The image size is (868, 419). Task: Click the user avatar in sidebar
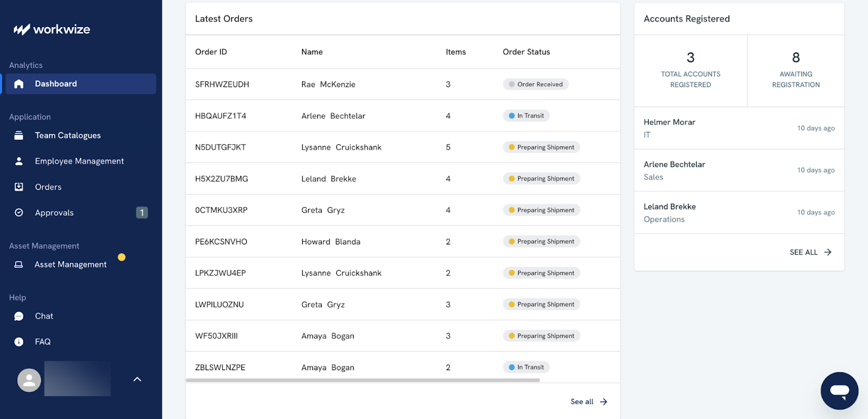(x=29, y=381)
